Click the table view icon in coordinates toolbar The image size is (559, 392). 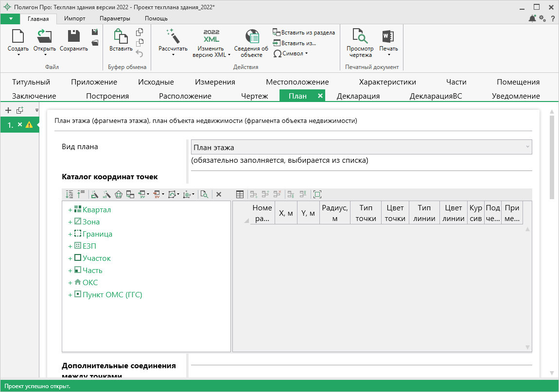click(240, 194)
